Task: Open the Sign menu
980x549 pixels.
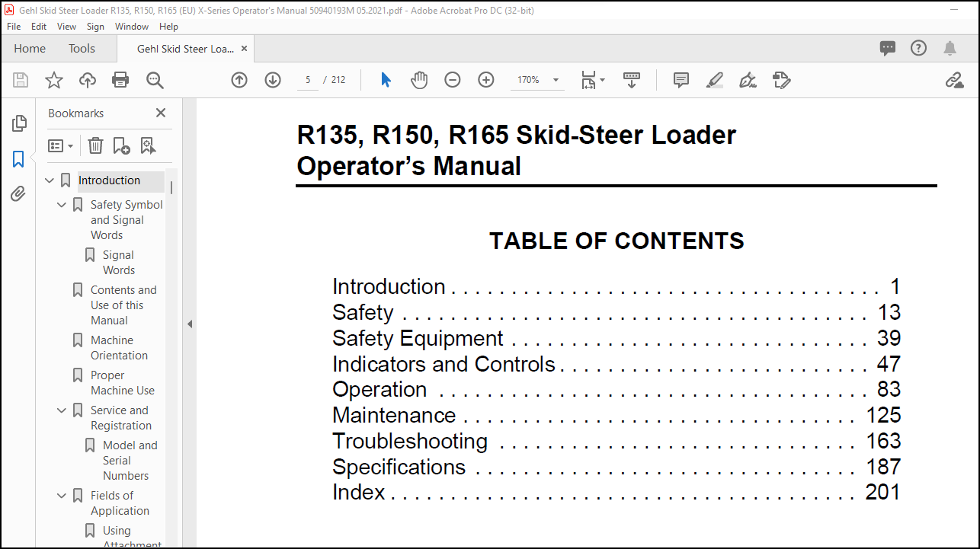Action: pos(95,27)
